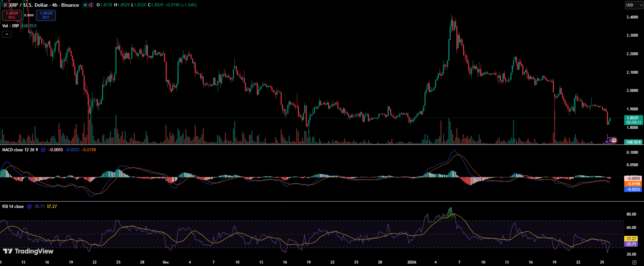644x266 pixels.
Task: Select the MACD close 12 26 9 legend
Action: (x=20, y=150)
